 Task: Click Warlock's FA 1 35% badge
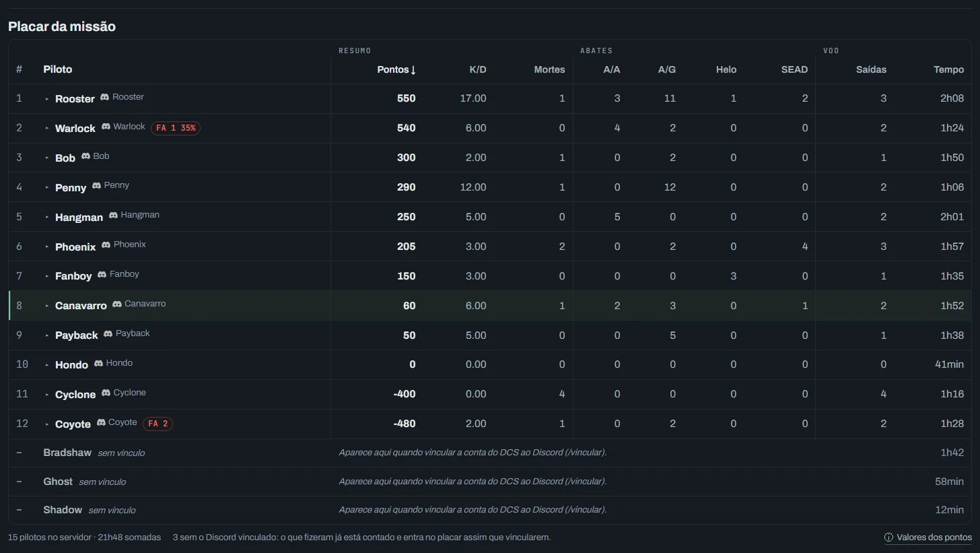[x=176, y=128]
